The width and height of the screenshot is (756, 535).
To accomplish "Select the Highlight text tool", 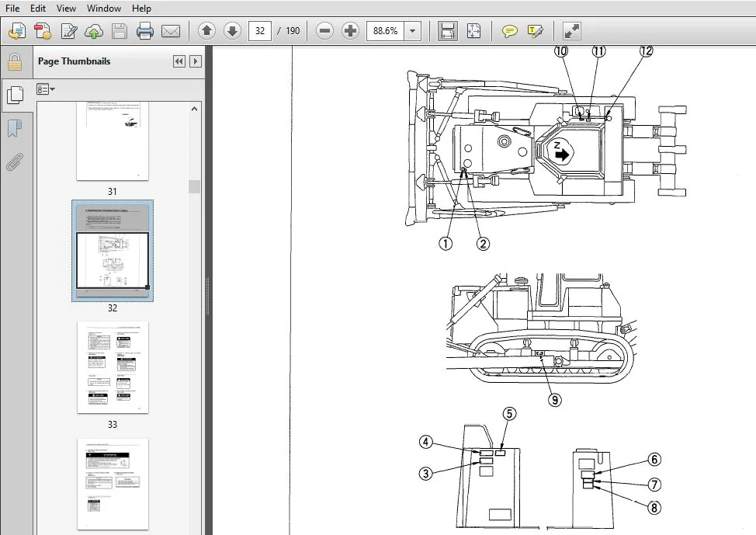I will (x=536, y=31).
